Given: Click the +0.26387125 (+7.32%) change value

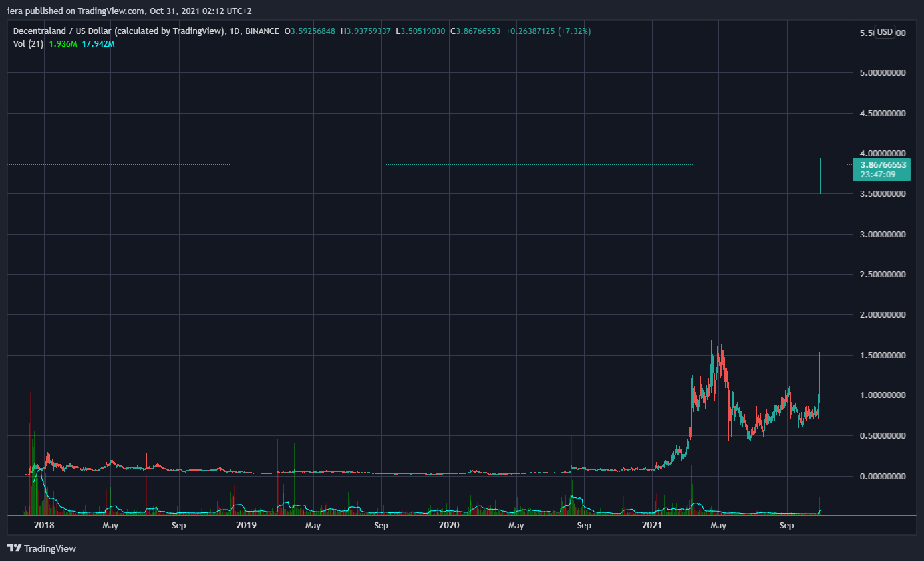Looking at the screenshot, I should (x=548, y=31).
